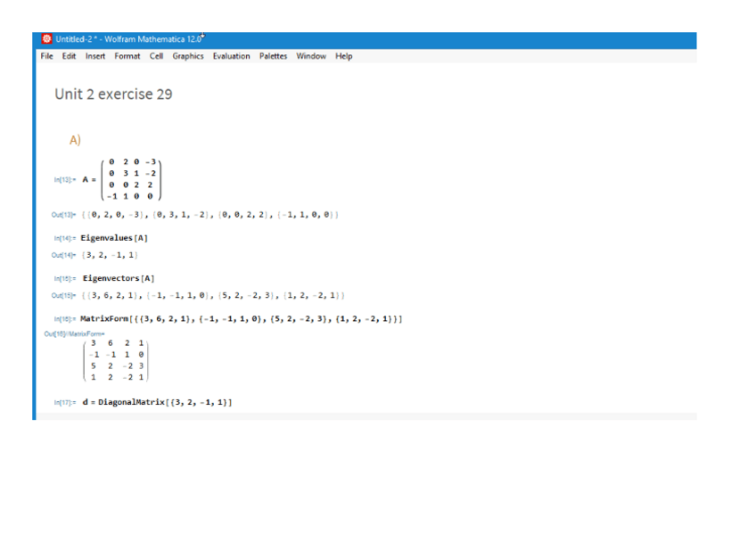The width and height of the screenshot is (756, 534).
Task: Click the In[16] cell label
Action: pyautogui.click(x=64, y=319)
